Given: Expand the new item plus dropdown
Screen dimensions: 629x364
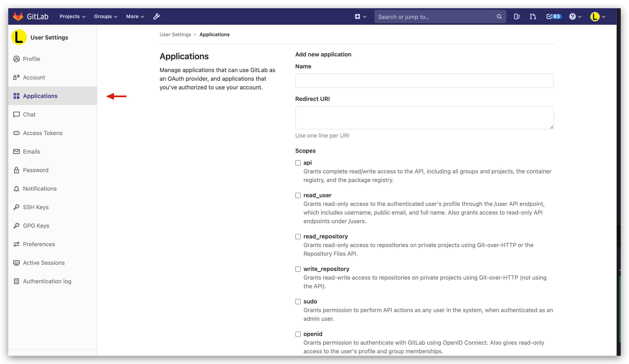Looking at the screenshot, I should (360, 16).
